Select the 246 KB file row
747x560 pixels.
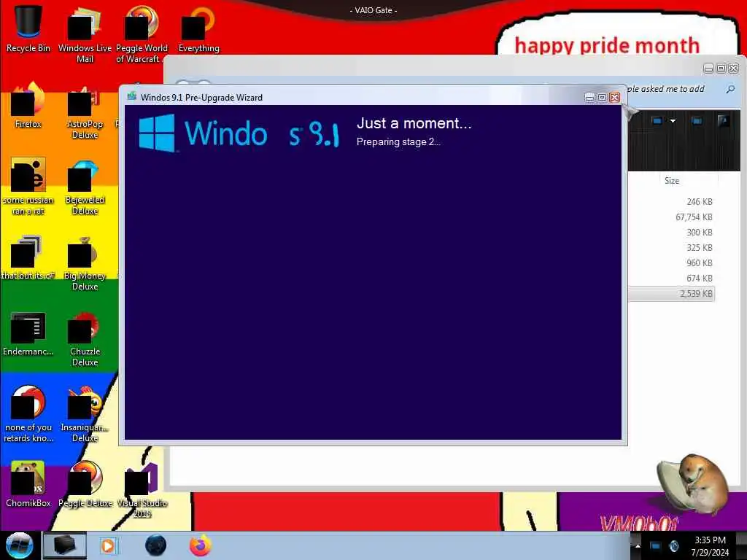tap(671, 202)
